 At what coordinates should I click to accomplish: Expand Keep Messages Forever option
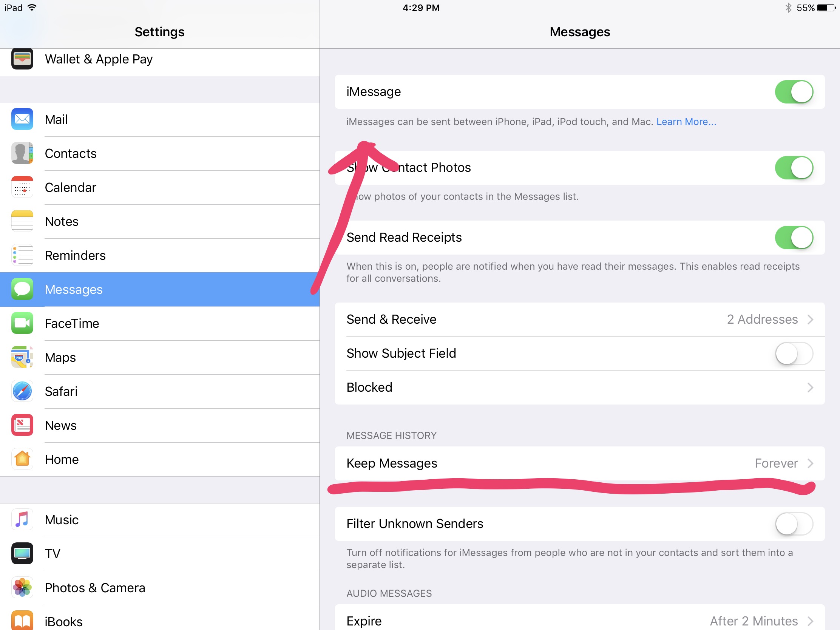pos(579,463)
